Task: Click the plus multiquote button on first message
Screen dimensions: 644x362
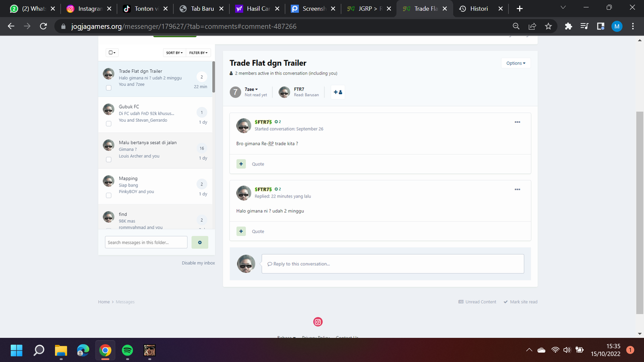Action: pyautogui.click(x=241, y=164)
